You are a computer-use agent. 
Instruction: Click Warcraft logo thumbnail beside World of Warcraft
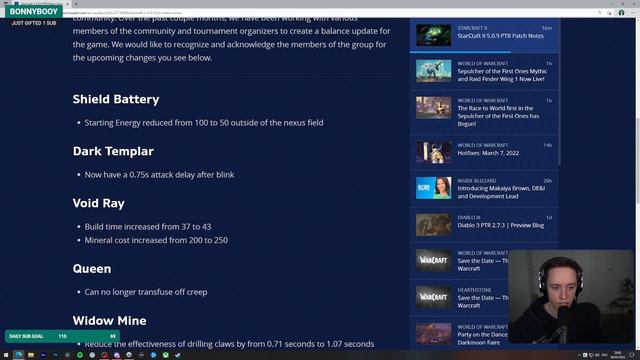click(x=433, y=260)
